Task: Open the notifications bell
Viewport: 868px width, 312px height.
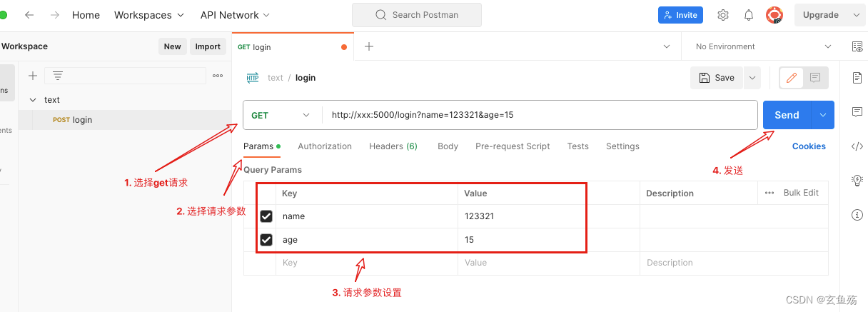Action: point(749,15)
